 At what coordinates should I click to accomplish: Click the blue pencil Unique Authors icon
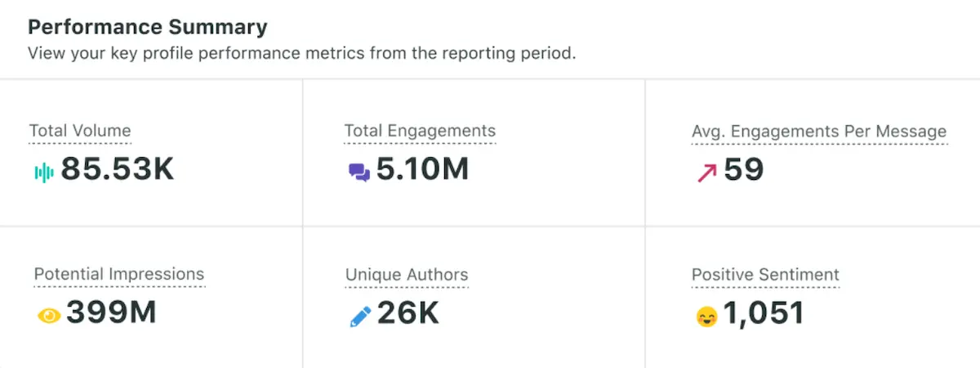[x=359, y=316]
